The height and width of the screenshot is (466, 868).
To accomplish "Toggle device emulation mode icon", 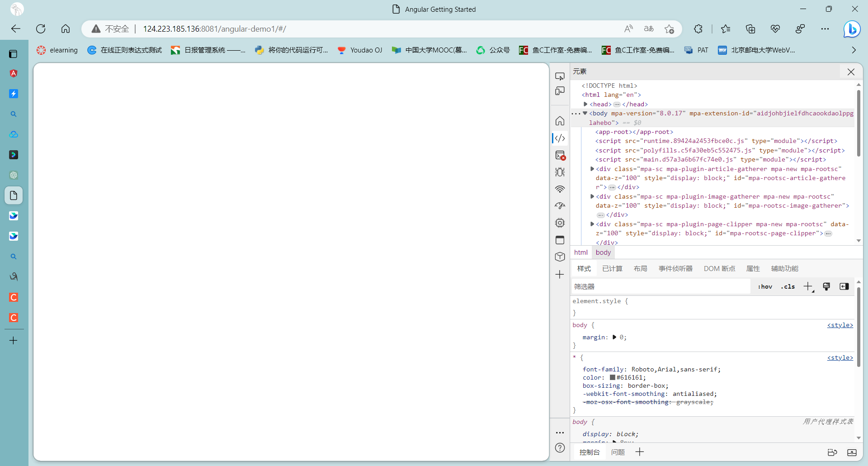I will point(560,91).
